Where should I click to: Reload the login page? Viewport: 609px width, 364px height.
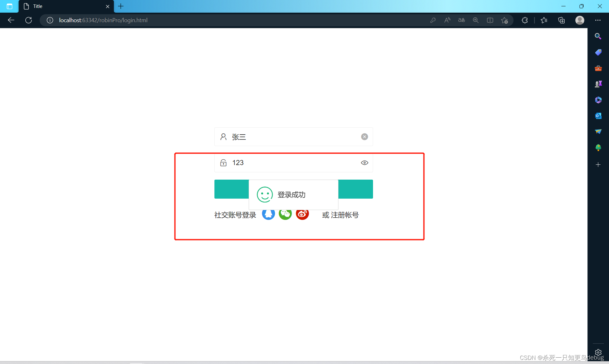[x=29, y=20]
